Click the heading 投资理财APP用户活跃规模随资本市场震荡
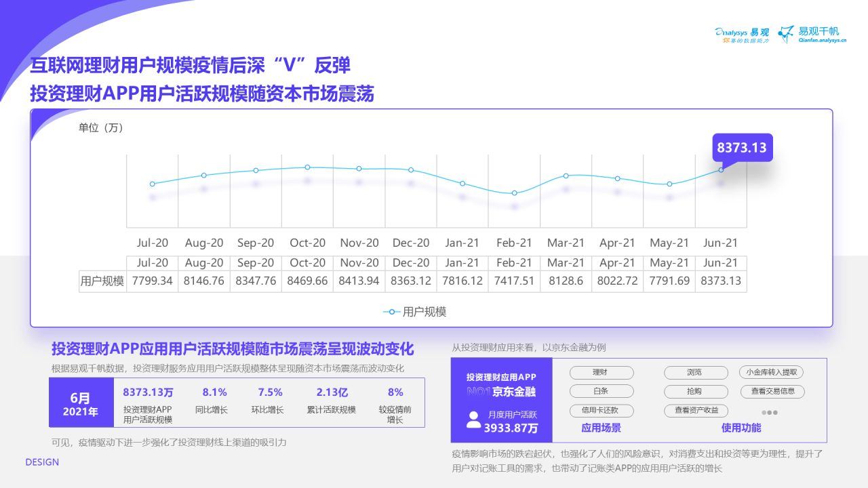 [201, 93]
